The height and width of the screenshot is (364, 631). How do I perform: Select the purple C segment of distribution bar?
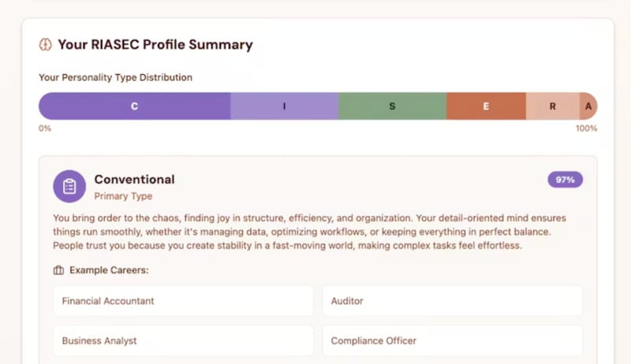(x=134, y=106)
